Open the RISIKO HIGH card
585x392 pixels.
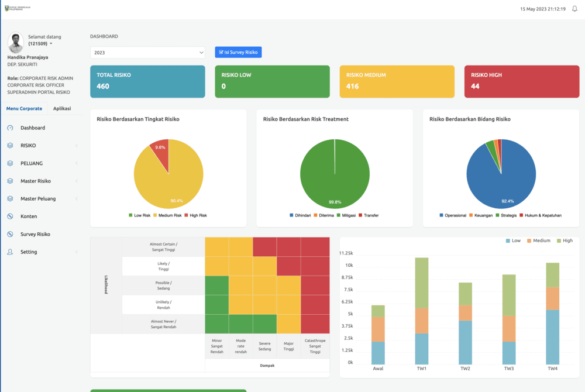pos(522,81)
